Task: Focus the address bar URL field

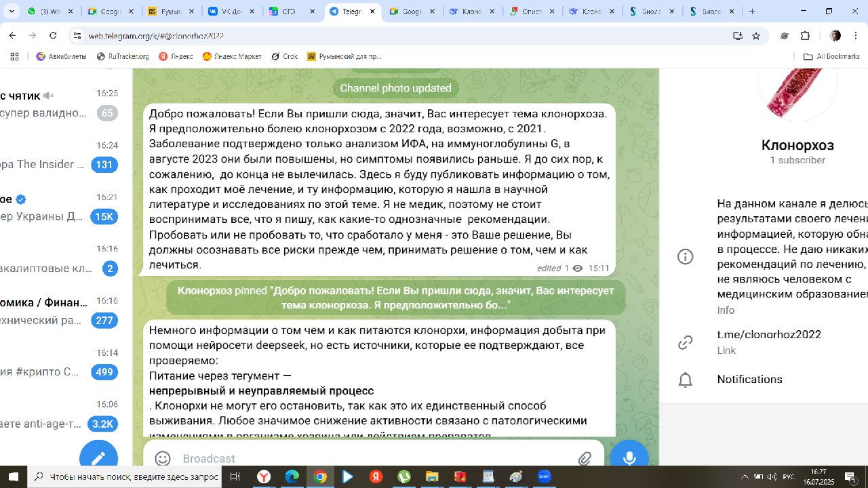Action: click(407, 36)
